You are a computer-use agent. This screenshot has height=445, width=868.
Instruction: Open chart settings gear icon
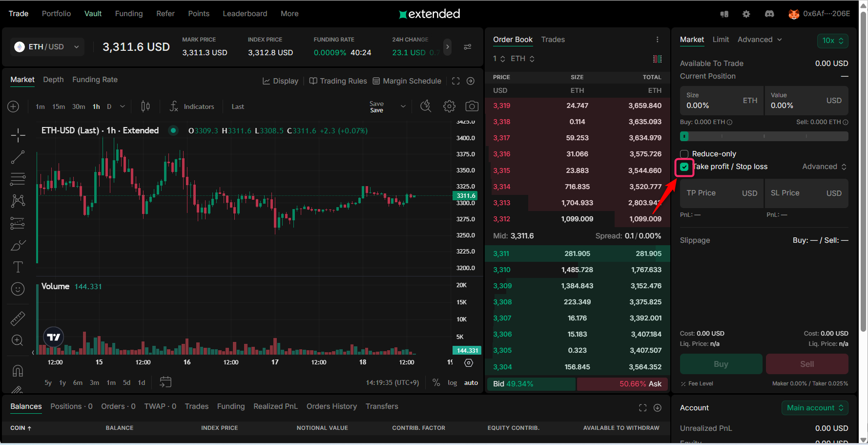[x=449, y=106]
